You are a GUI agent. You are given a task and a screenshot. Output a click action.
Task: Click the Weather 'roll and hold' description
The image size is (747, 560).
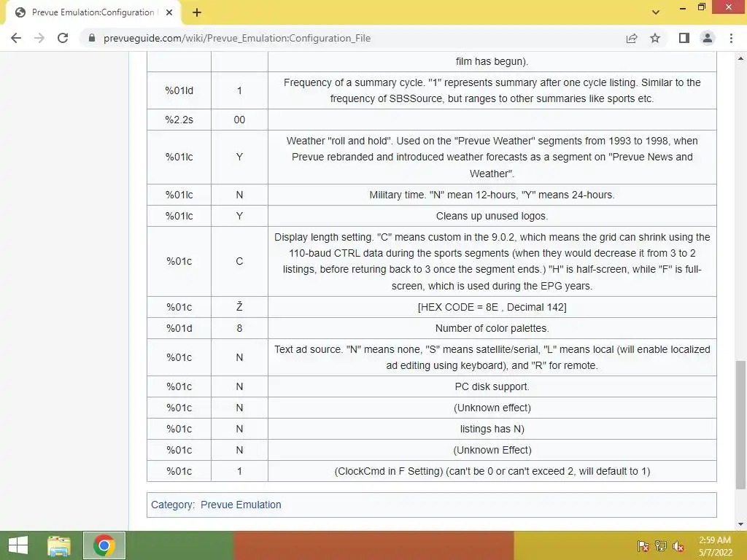[492, 157]
